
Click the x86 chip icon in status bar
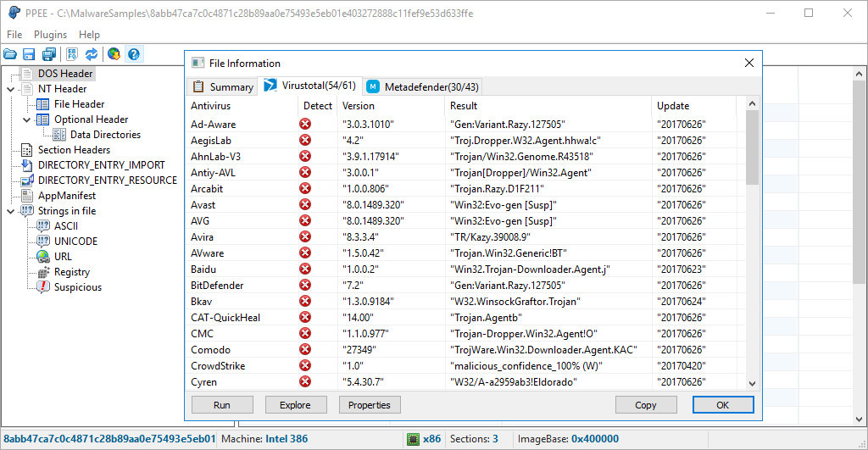coord(413,439)
